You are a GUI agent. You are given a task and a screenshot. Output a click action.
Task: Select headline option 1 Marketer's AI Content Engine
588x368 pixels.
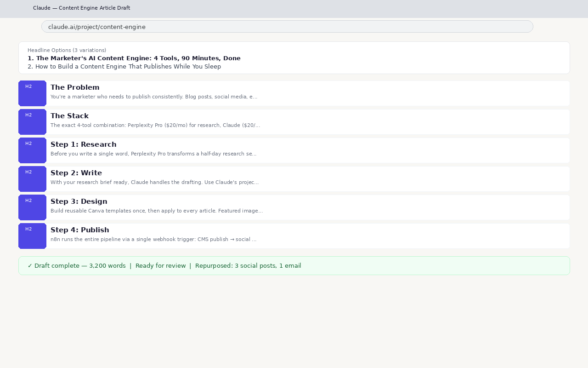click(x=134, y=58)
